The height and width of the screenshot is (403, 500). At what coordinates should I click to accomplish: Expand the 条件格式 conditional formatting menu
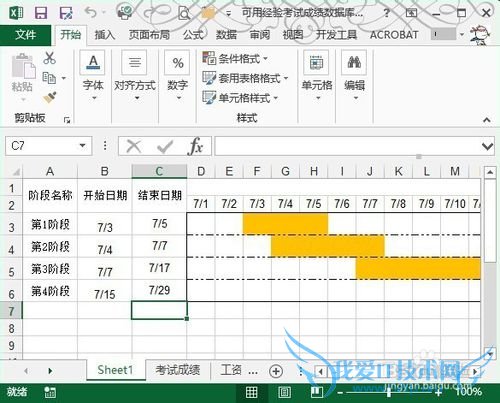(235, 59)
